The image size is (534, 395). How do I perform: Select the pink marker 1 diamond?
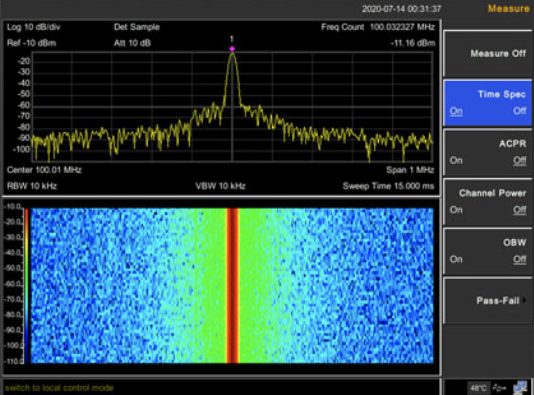pyautogui.click(x=232, y=49)
